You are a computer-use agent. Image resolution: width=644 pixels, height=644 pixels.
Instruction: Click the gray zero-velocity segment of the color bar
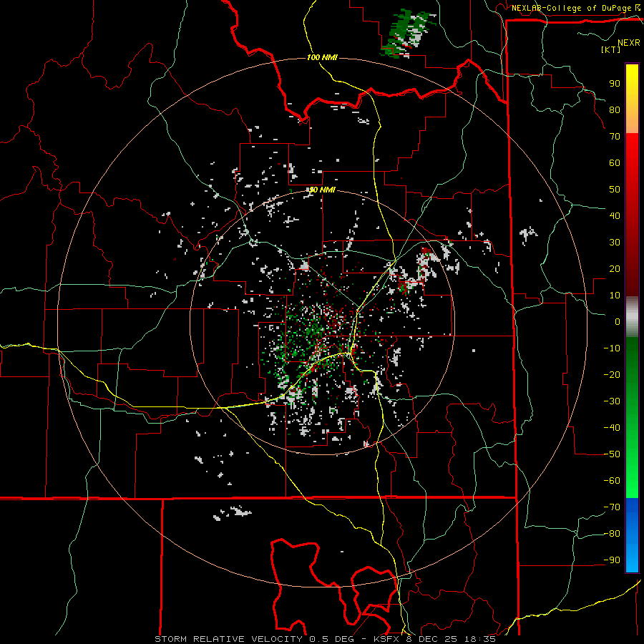[632, 316]
